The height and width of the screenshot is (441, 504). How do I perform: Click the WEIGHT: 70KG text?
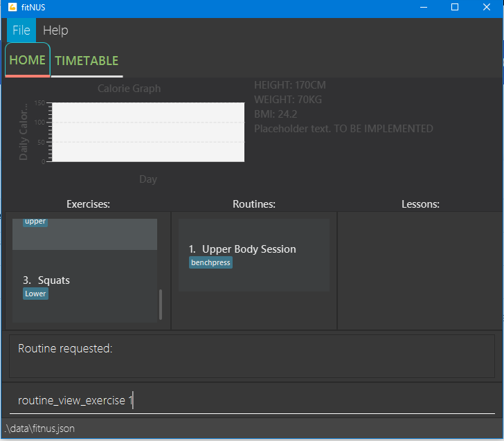pos(288,100)
